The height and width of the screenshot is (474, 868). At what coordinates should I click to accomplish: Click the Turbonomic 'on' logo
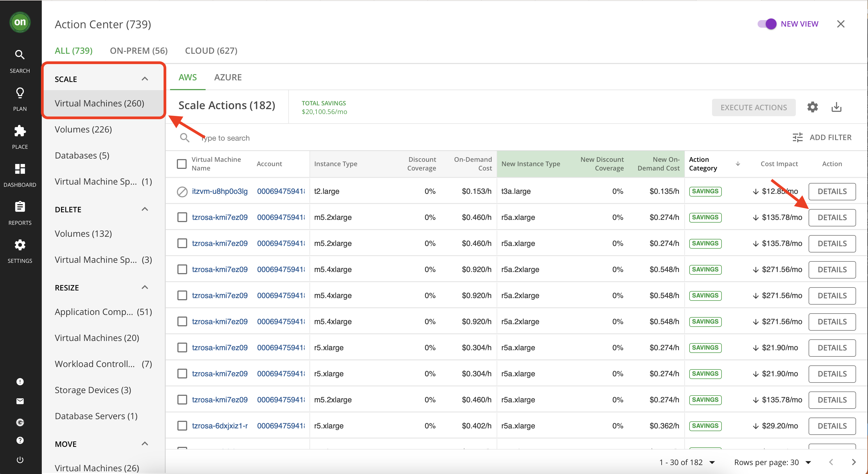20,22
